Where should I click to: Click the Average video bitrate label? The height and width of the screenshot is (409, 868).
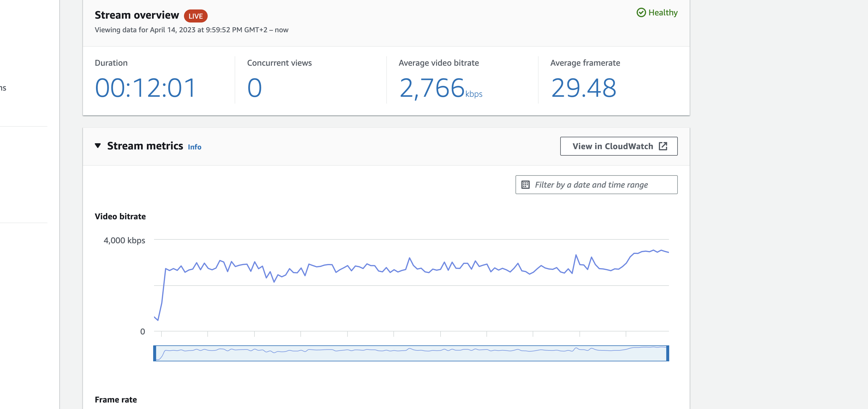439,63
